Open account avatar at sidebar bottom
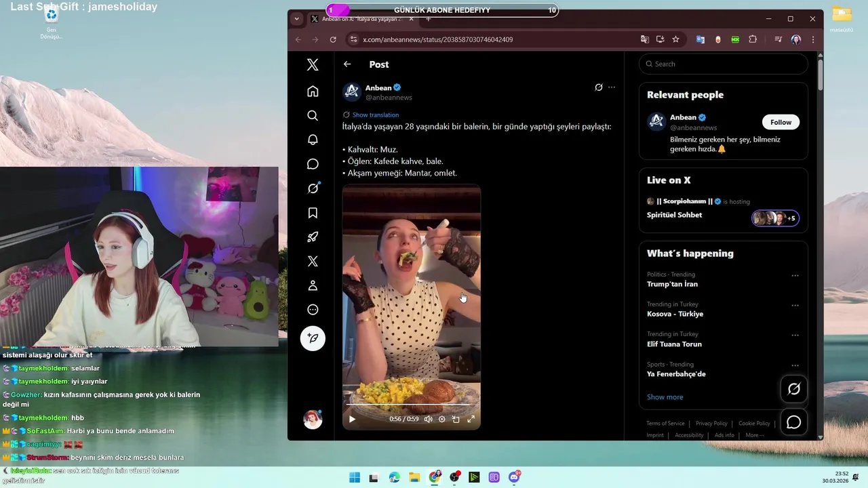 click(x=313, y=420)
